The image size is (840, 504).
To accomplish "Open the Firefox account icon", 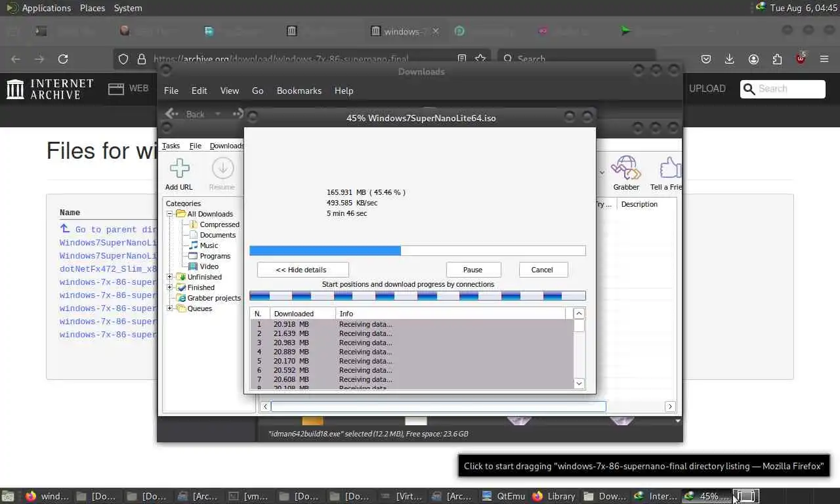I will [x=753, y=59].
